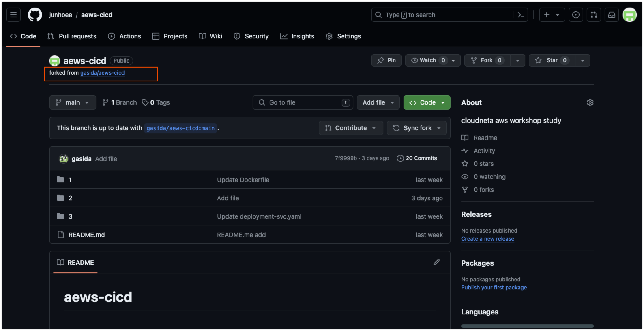Image resolution: width=644 pixels, height=331 pixels.
Task: Click the gasida commit author avatar
Action: [x=63, y=159]
